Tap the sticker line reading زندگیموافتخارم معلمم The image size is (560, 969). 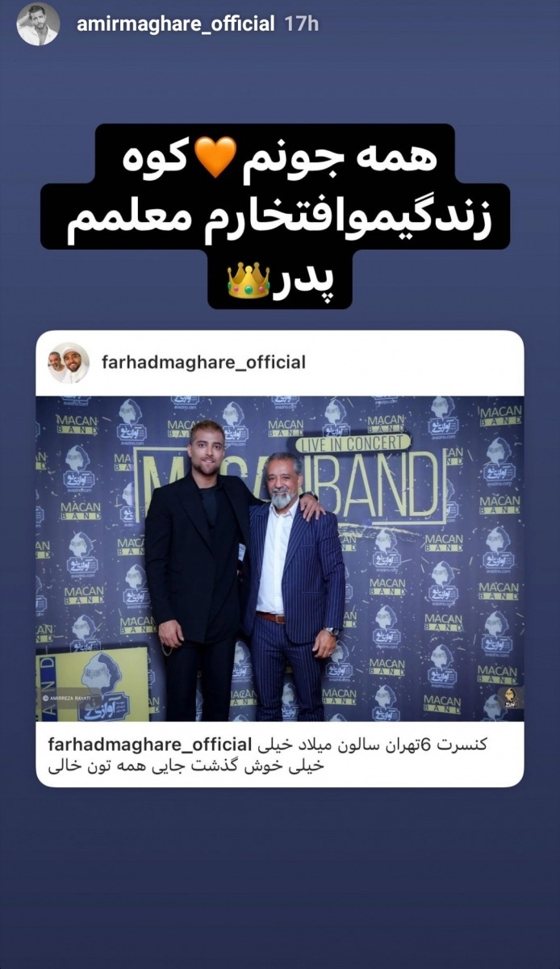[275, 219]
